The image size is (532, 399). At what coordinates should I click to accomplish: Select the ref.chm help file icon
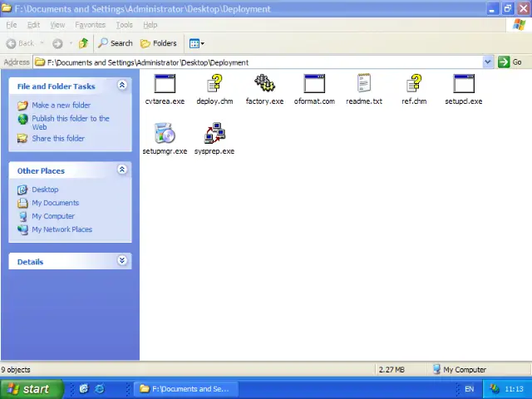tap(414, 83)
